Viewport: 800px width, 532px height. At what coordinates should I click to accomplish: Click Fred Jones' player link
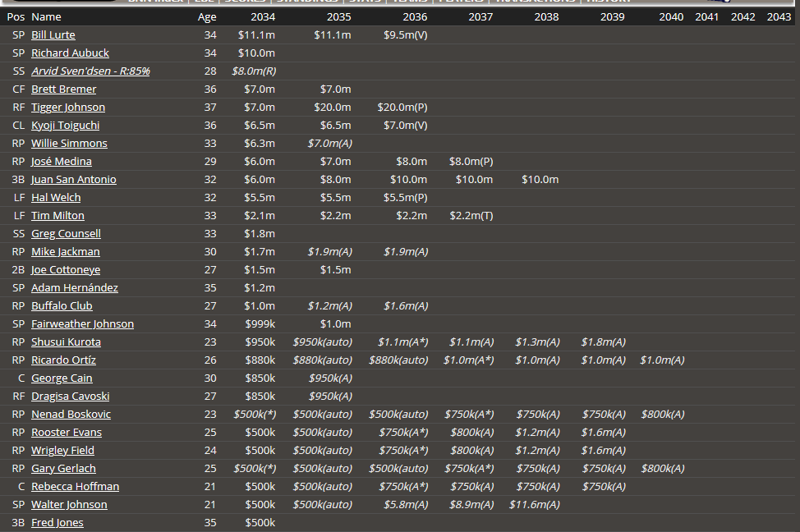click(x=57, y=523)
